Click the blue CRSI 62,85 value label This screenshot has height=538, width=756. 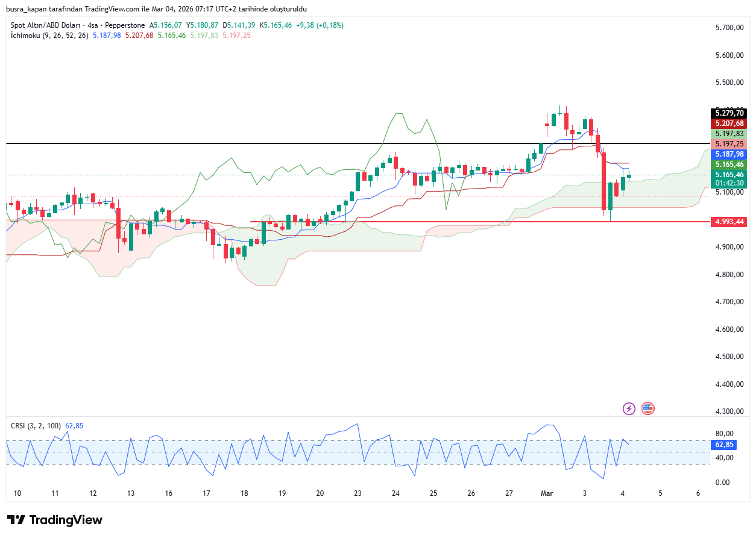tap(723, 445)
